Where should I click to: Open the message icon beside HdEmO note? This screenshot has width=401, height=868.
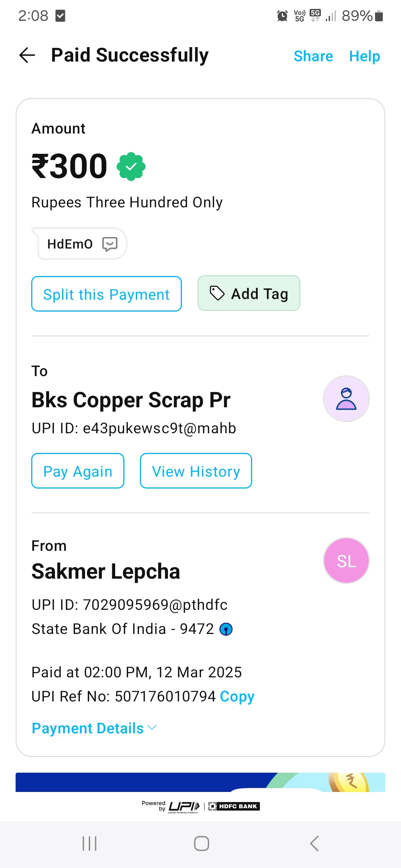coord(110,244)
